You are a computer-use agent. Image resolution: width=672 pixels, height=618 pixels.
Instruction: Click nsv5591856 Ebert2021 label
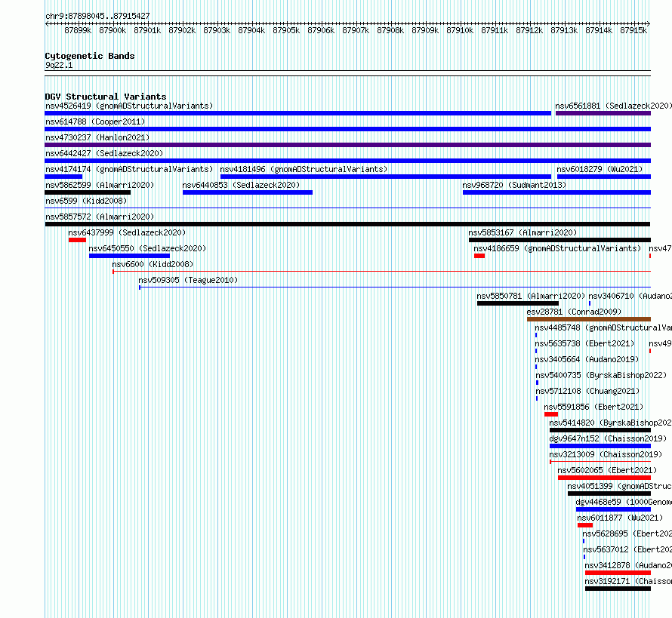pos(593,407)
